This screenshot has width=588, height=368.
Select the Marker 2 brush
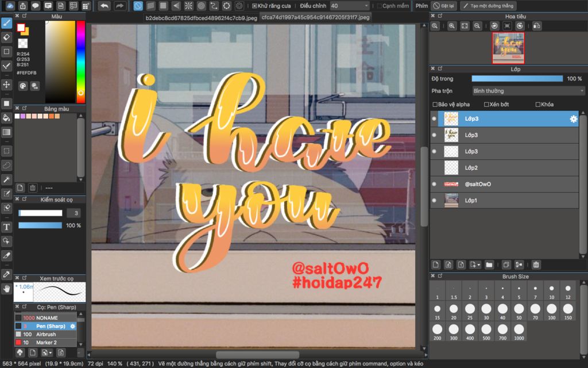pos(46,343)
